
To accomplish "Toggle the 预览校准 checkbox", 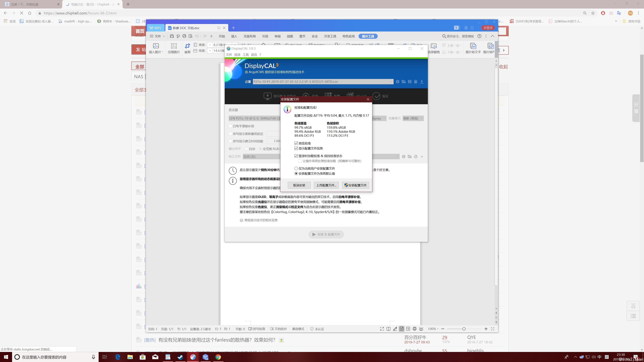I will click(x=296, y=143).
